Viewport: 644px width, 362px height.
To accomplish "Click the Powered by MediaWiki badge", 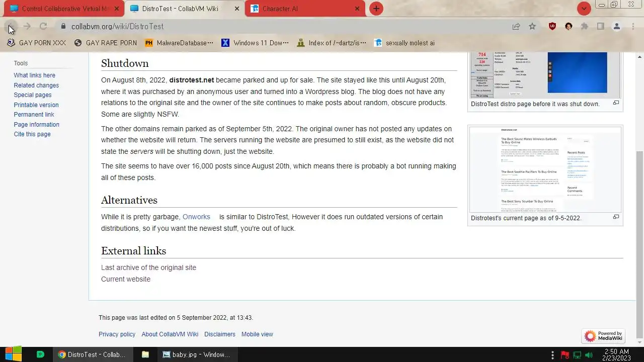I will pyautogui.click(x=603, y=336).
